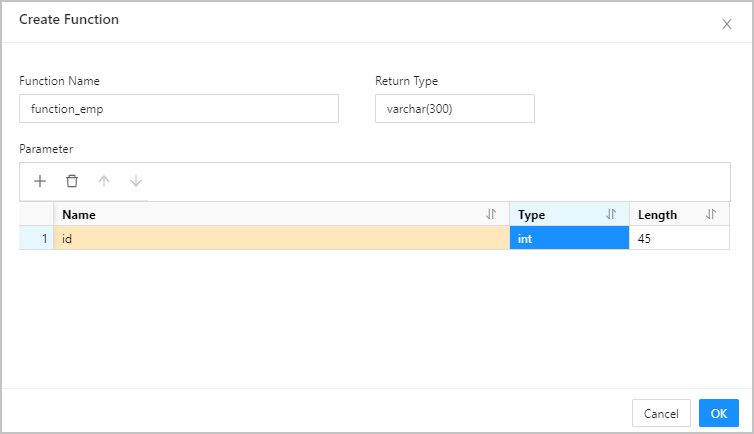Click the Length column header label
Screen dimensions: 754x434
657,214
